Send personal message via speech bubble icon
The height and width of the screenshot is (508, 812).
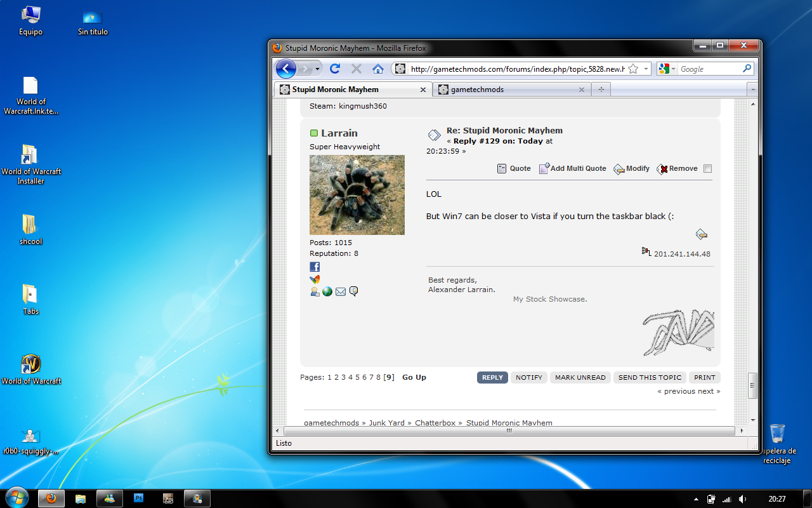click(x=354, y=291)
